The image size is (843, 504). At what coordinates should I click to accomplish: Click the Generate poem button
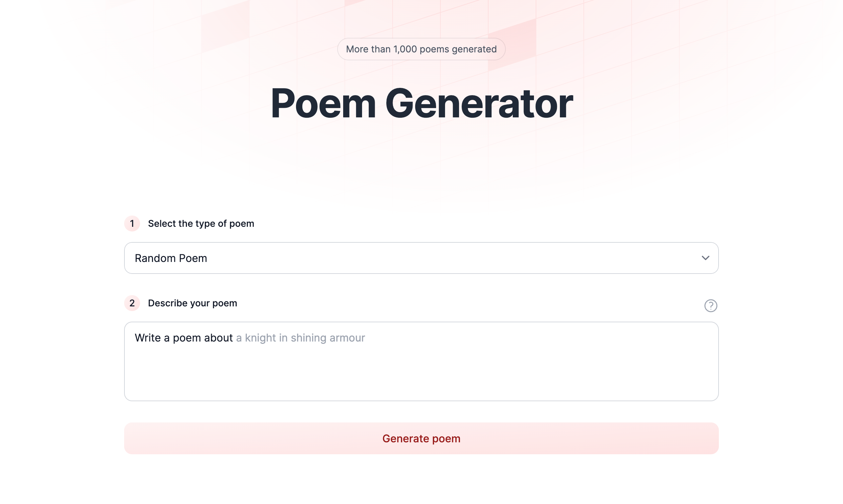[421, 438]
